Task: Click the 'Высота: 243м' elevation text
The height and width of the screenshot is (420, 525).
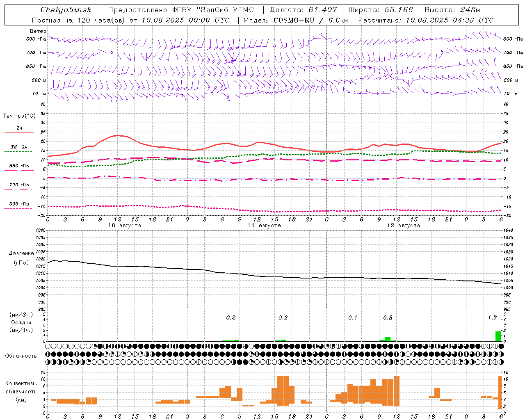Action: (x=452, y=10)
